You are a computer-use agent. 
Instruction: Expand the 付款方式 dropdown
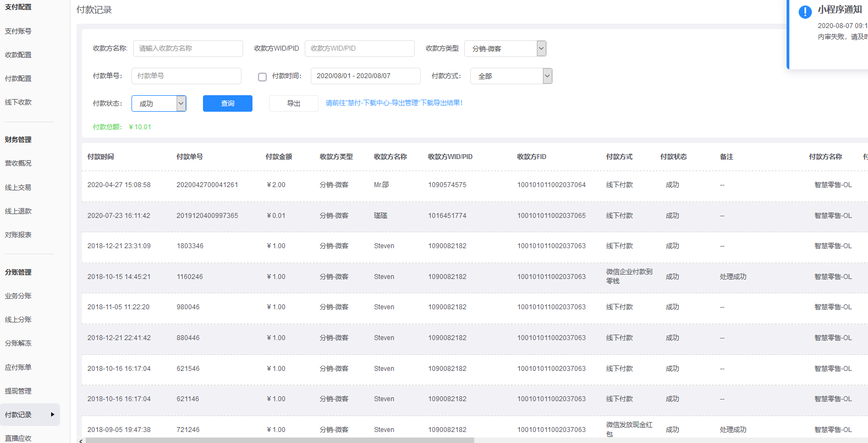click(511, 76)
